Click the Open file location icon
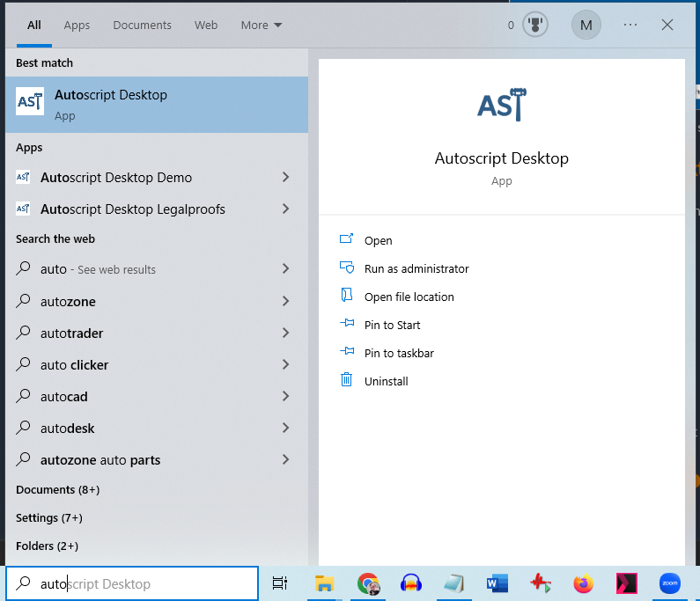This screenshot has height=601, width=700. click(346, 296)
